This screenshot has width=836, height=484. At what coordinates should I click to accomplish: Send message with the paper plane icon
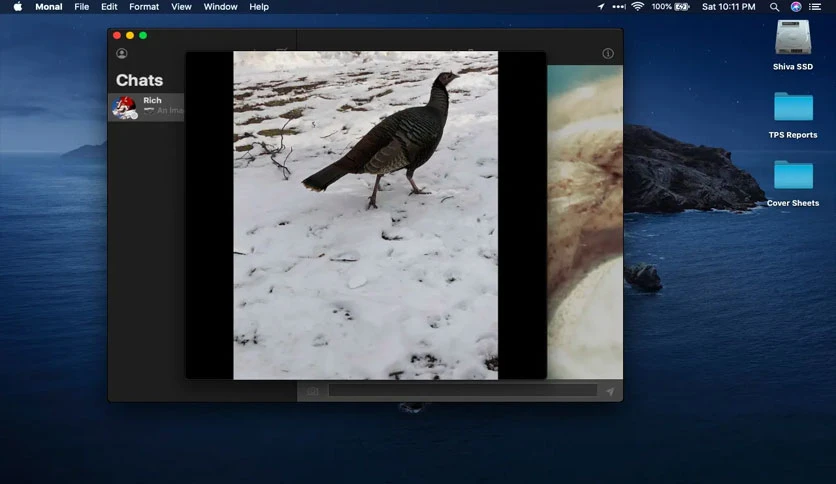[610, 391]
